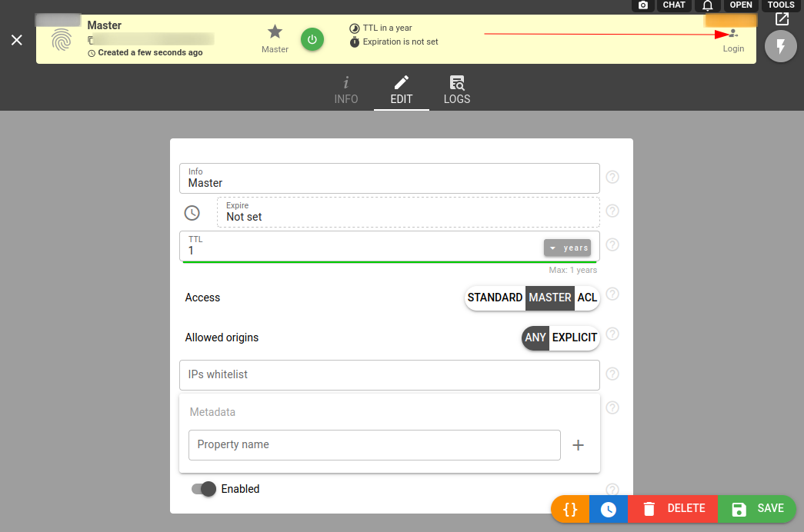Add metadata property with plus icon
The width and height of the screenshot is (804, 532).
point(579,445)
